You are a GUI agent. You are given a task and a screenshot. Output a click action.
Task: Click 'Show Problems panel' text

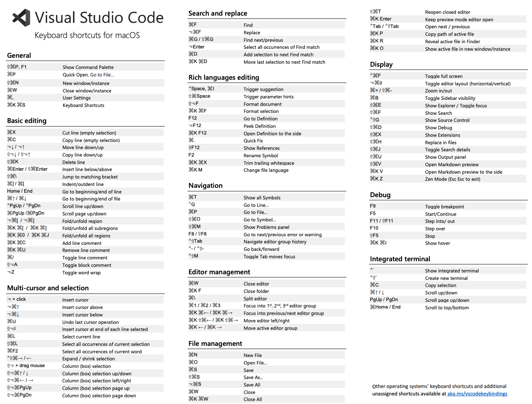click(267, 227)
